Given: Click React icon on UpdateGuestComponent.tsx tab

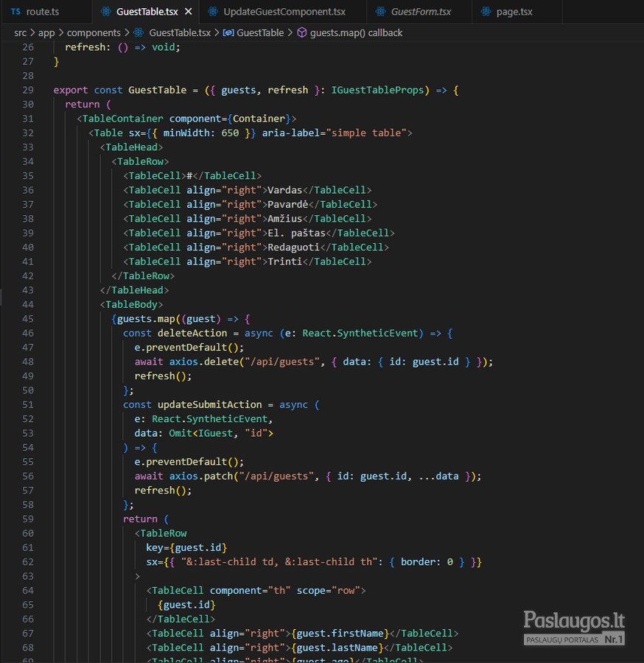Looking at the screenshot, I should (213, 11).
